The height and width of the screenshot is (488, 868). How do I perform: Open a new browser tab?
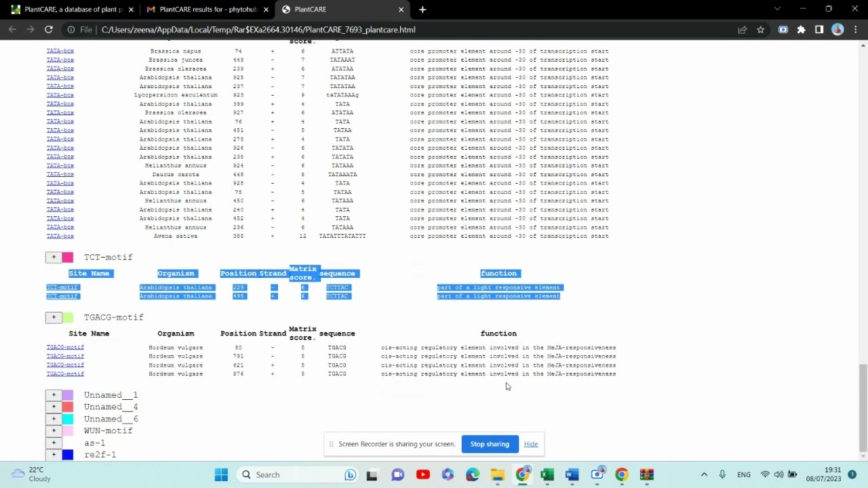(x=422, y=9)
